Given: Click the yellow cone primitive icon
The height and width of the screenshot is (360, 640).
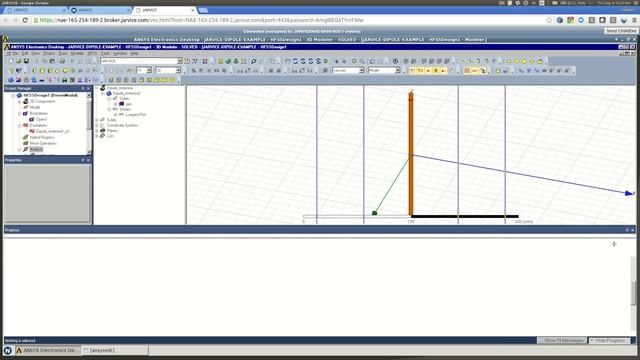Looking at the screenshot, I should 57,71.
